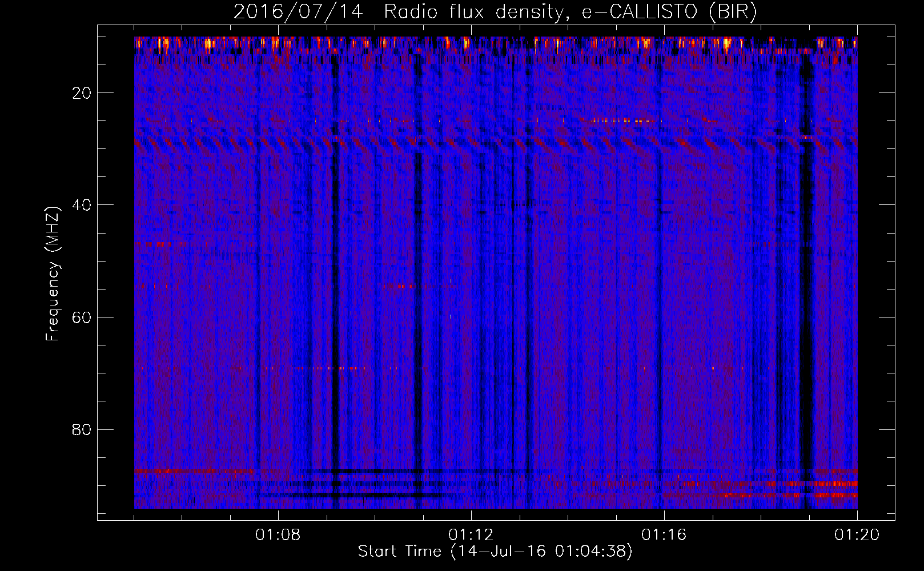Viewport: 924px width, 571px height.
Task: Click the '60' frequency tick label
Action: click(82, 317)
